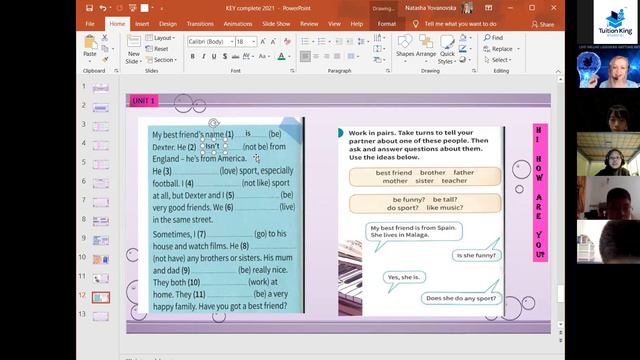Image resolution: width=640 pixels, height=360 pixels.
Task: Toggle italic formatting
Action: 203,56
